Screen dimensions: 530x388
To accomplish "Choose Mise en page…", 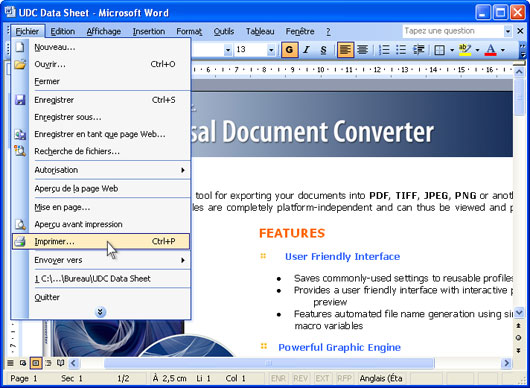I will point(101,207).
